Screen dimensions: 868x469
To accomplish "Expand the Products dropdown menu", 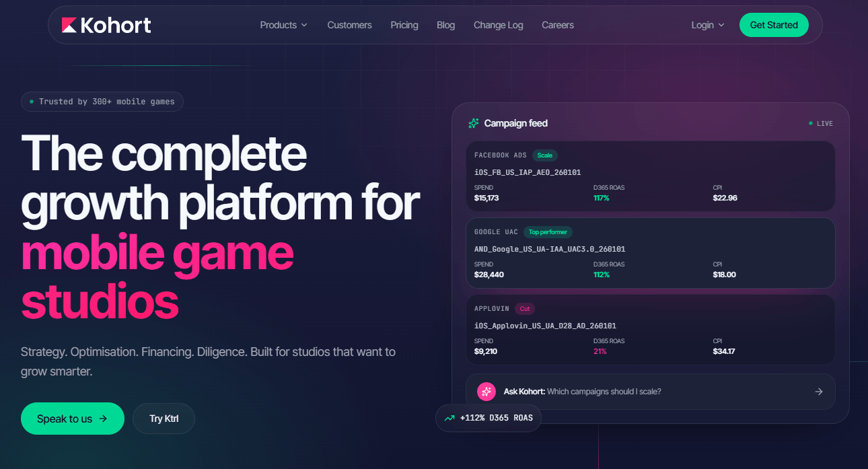I will point(283,25).
